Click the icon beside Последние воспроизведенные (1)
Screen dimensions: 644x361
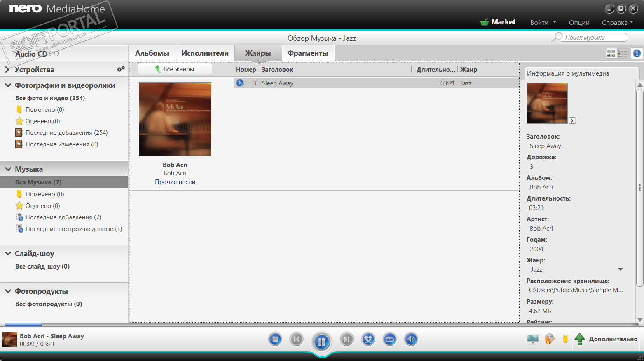point(19,229)
